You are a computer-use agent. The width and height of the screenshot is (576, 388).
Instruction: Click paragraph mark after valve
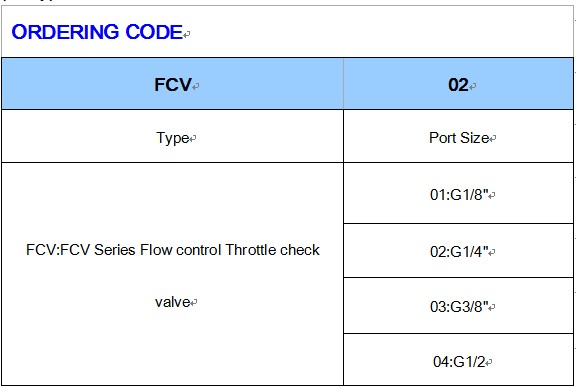pos(194,303)
